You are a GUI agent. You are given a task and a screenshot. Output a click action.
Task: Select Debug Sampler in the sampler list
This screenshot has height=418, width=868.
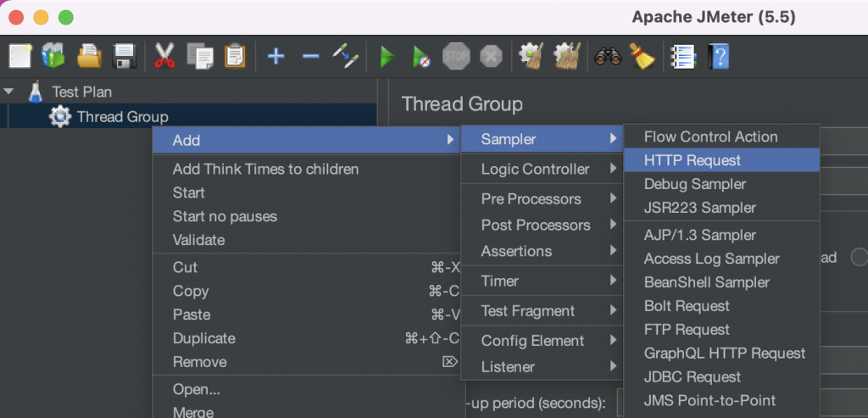point(694,184)
